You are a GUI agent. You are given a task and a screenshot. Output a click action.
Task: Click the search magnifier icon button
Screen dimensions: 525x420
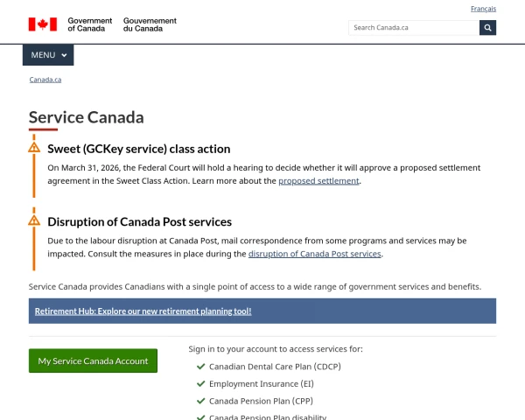487,27
